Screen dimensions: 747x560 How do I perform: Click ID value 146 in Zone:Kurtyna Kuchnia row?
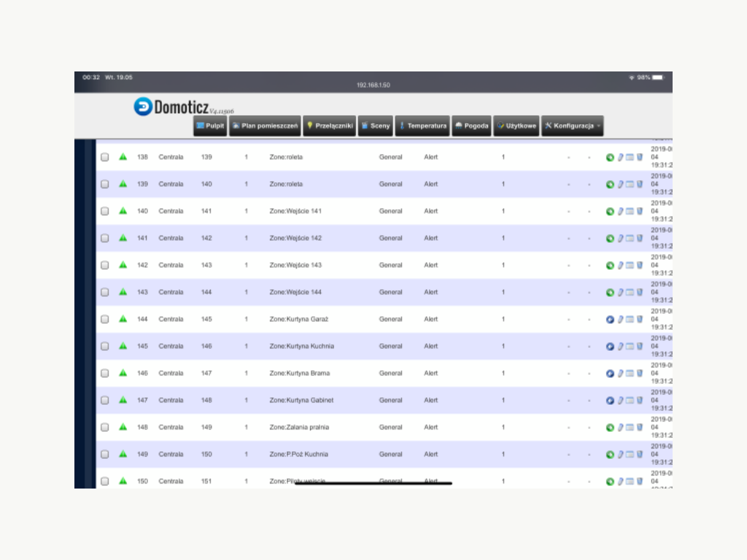point(206,346)
